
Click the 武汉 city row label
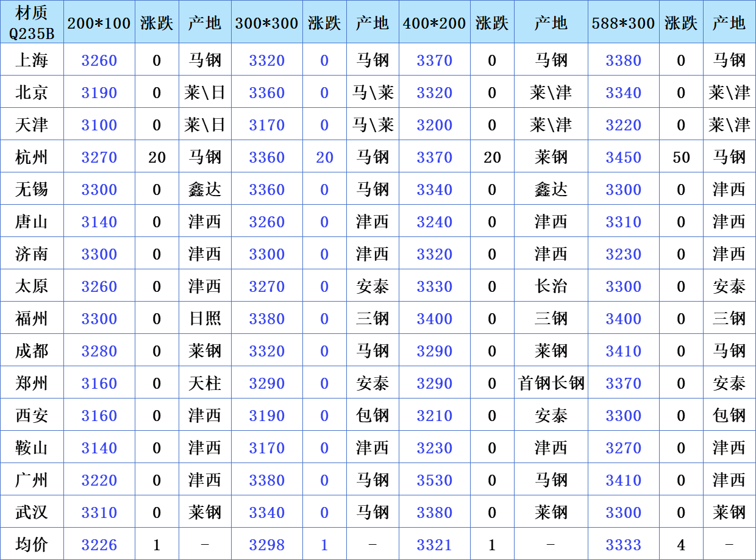[x=32, y=512]
